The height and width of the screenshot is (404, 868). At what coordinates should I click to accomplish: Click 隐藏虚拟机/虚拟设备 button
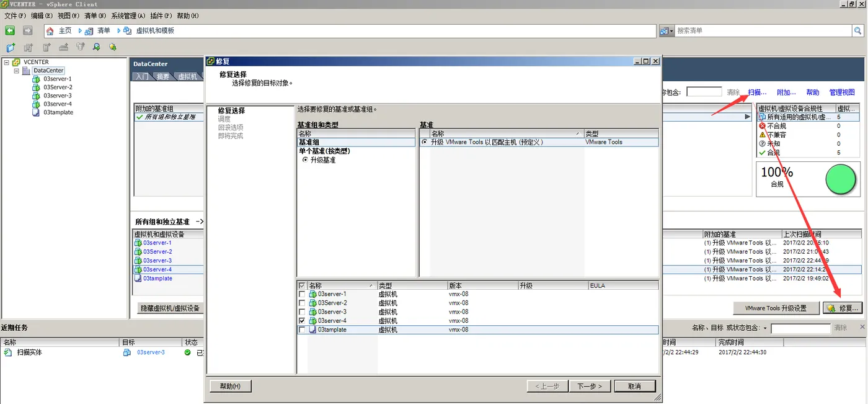point(170,308)
